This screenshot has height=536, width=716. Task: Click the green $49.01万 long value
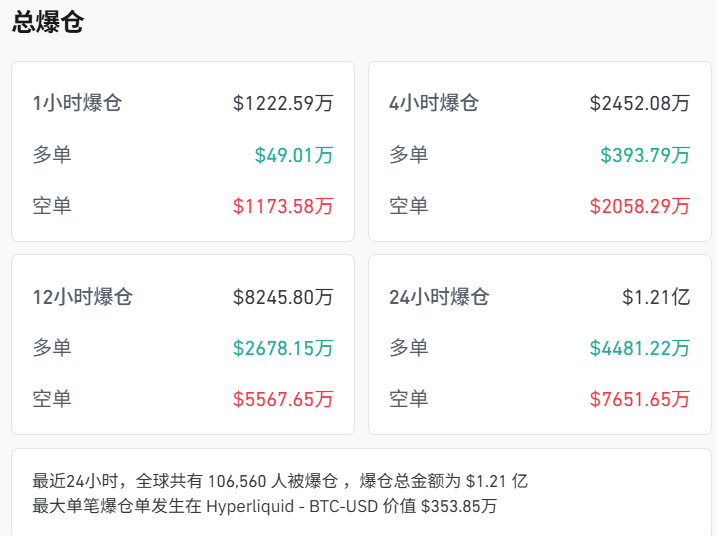[294, 155]
